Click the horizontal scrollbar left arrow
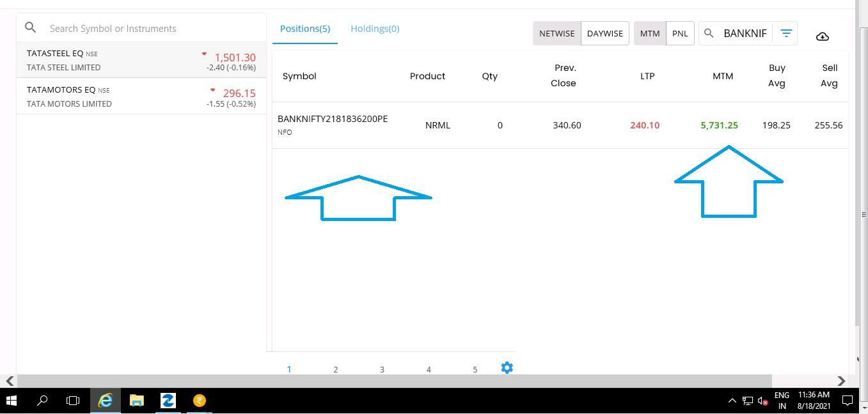868x414 pixels. (9, 381)
